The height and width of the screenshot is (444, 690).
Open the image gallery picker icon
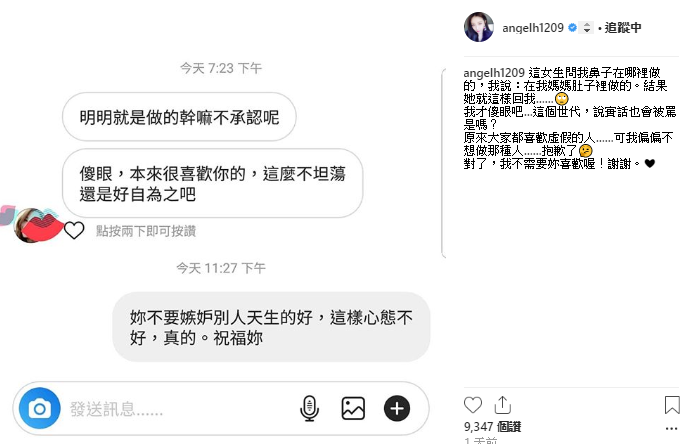(x=353, y=408)
